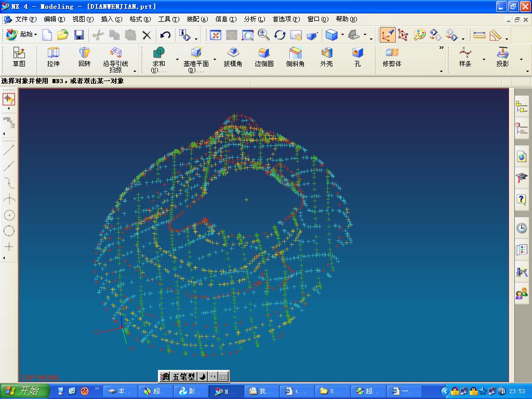This screenshot has height=399, width=532.
Task: Click the Copy icon in the toolbar
Action: [114, 35]
